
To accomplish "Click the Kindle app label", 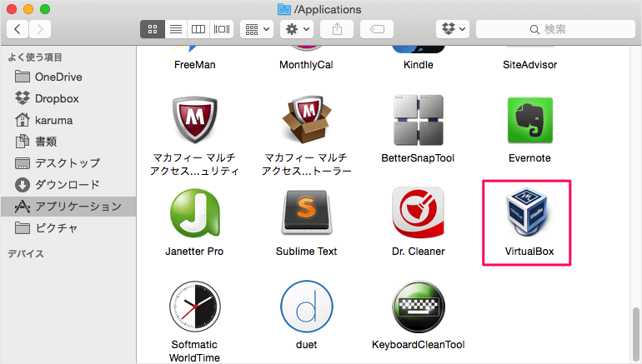I will (x=418, y=65).
